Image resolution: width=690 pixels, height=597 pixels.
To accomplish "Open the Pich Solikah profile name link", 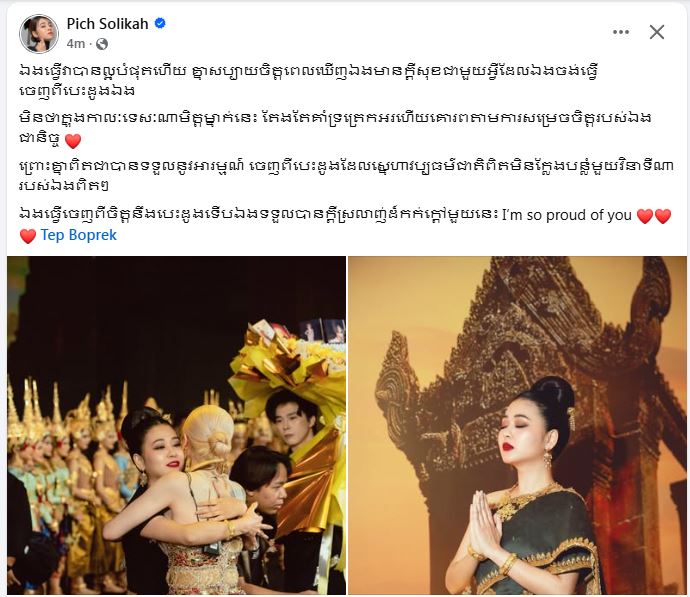I will point(107,24).
